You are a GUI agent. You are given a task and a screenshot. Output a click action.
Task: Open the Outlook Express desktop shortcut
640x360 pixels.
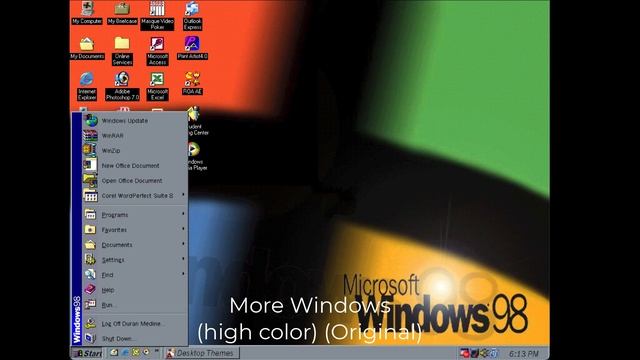tap(192, 16)
